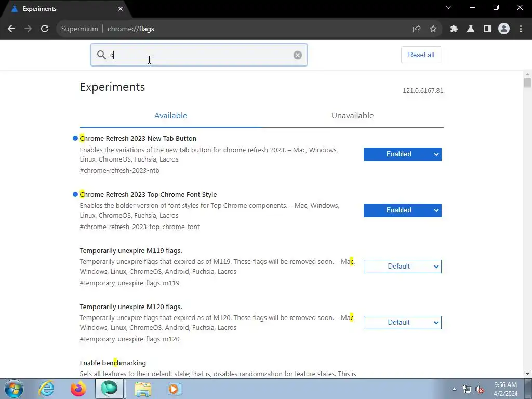Open the profile avatar menu

[504, 29]
